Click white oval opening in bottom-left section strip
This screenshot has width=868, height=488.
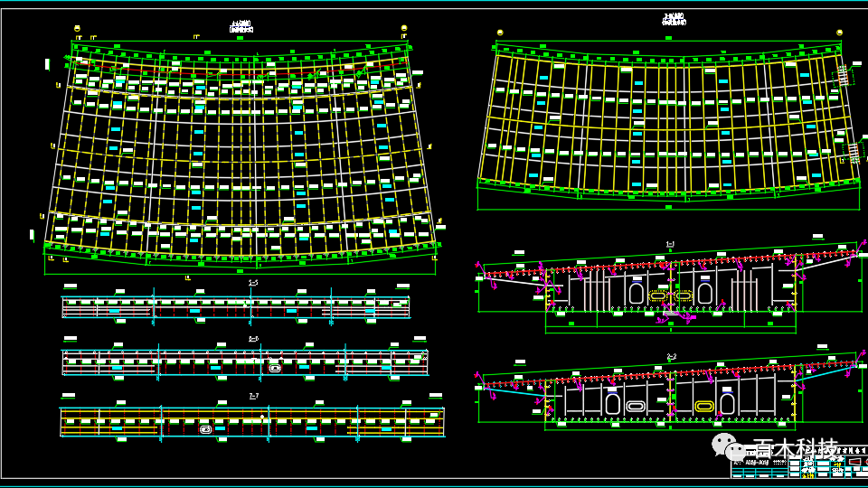206,429
